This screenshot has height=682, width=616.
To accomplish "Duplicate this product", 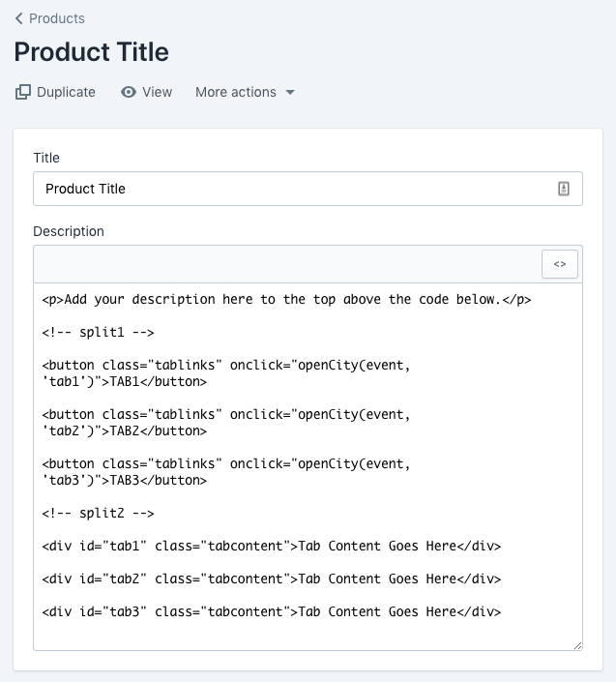I will 55,92.
